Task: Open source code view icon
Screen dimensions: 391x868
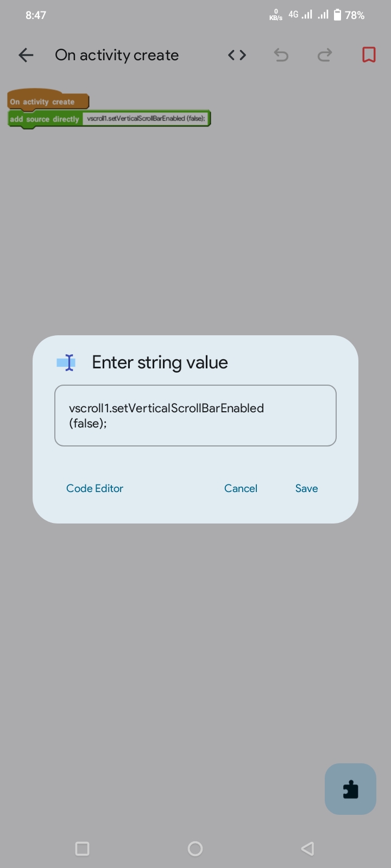Action: 237,55
